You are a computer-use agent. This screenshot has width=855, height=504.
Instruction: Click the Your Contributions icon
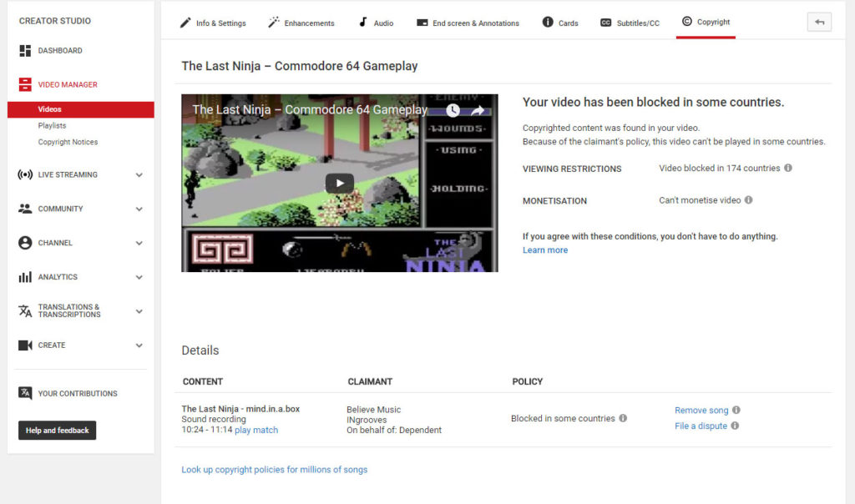pyautogui.click(x=25, y=393)
